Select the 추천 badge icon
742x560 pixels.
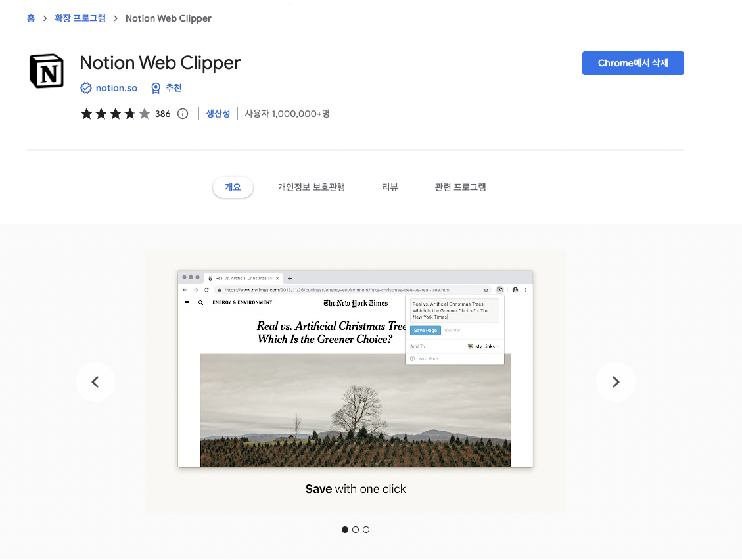155,87
